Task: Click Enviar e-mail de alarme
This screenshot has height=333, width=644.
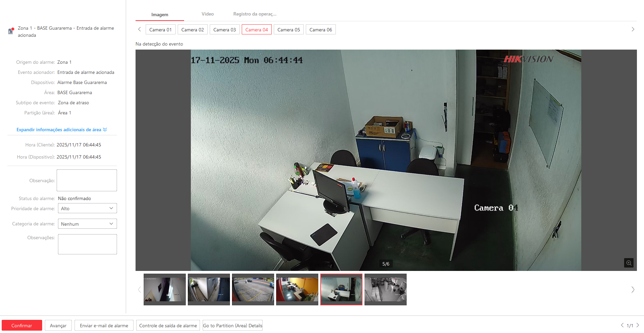Action: coord(104,326)
